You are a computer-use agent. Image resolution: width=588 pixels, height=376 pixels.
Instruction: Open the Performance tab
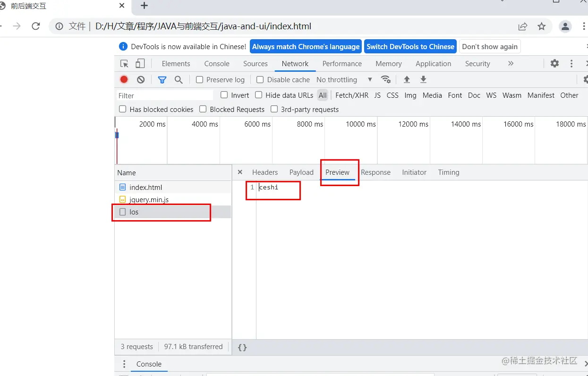(342, 64)
